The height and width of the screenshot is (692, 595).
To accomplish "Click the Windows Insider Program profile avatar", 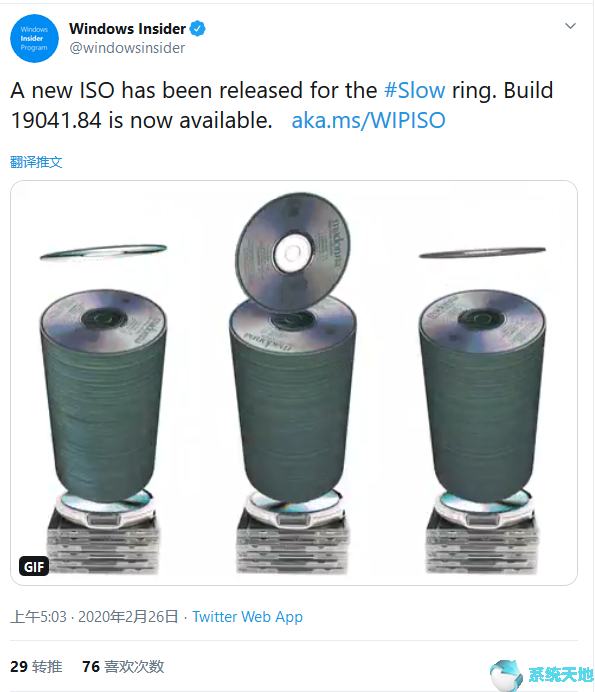I will [x=34, y=38].
